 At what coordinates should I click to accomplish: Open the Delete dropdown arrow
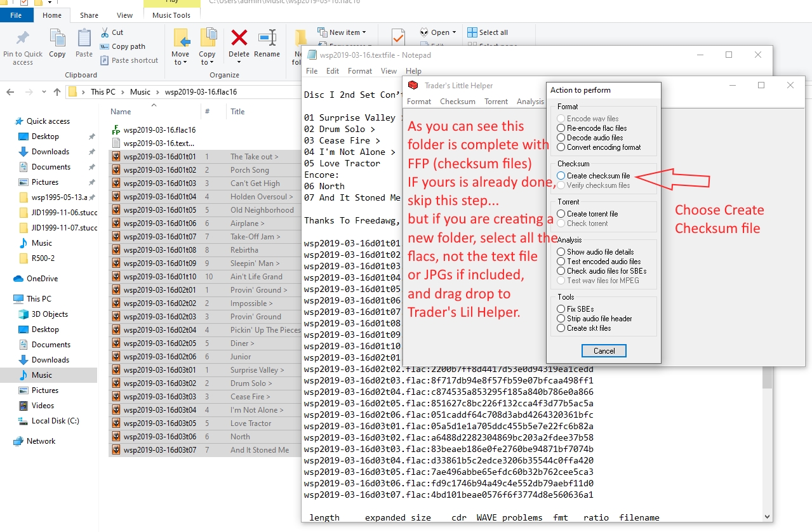point(239,62)
